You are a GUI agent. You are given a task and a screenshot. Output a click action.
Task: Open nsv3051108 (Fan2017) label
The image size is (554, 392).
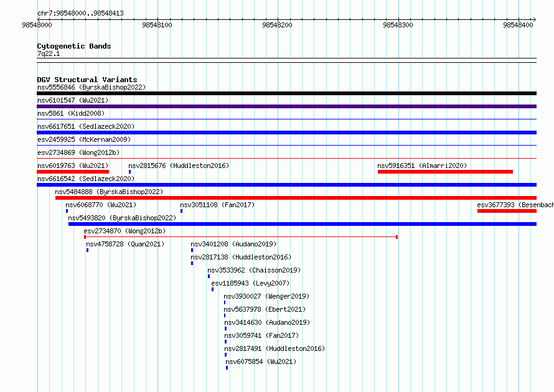(x=217, y=205)
